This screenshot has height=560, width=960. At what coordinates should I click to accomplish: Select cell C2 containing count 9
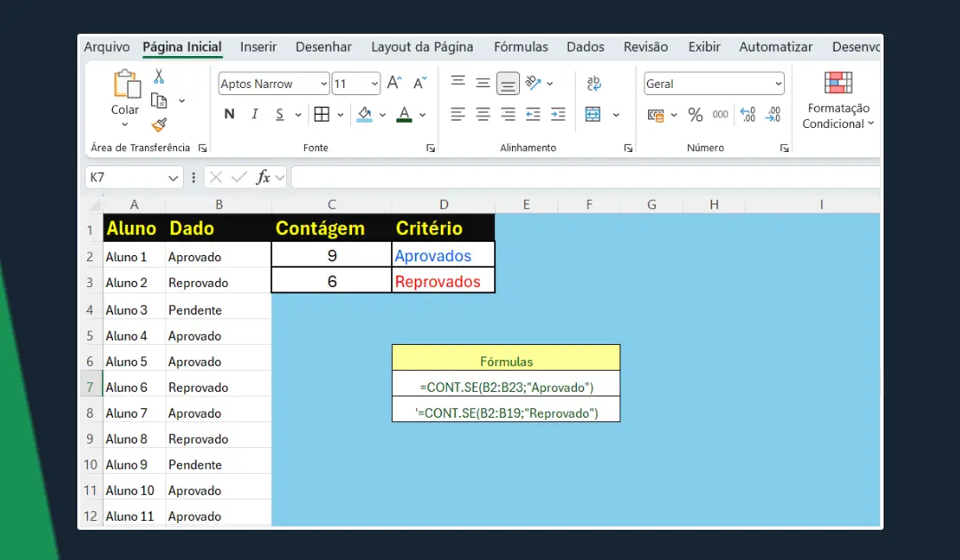(x=332, y=256)
